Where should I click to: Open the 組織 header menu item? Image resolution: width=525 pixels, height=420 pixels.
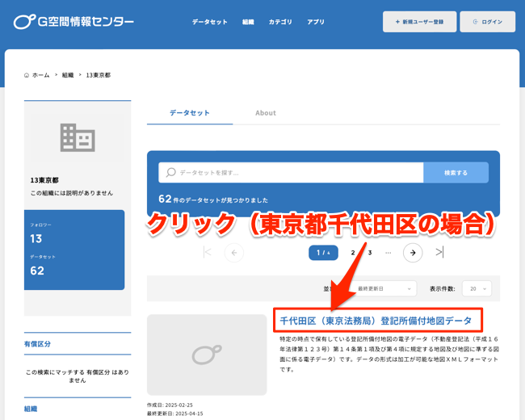248,22
